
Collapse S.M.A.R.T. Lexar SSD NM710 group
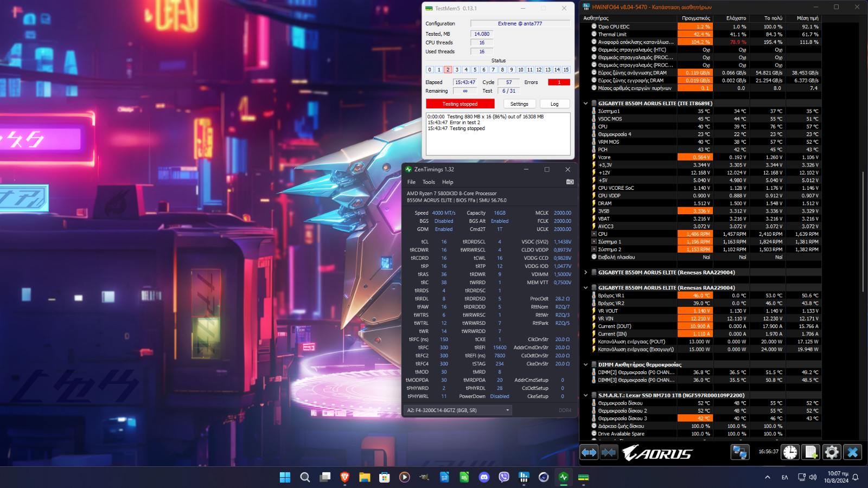(x=586, y=395)
